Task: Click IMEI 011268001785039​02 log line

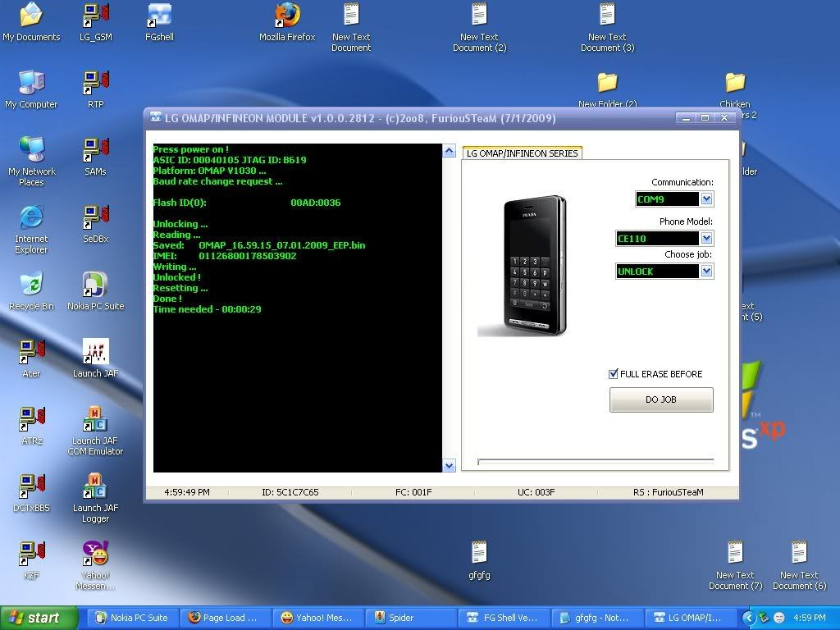Action: [225, 256]
